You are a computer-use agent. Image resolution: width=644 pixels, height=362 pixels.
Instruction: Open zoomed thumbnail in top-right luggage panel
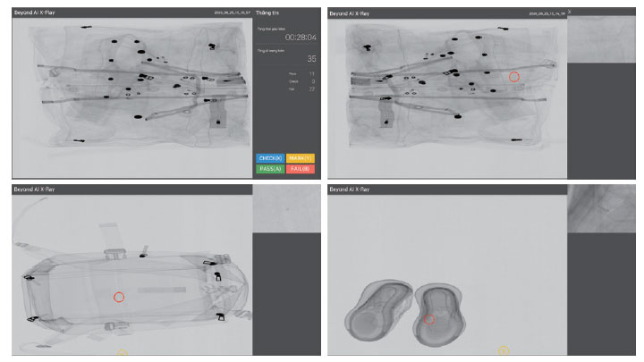[x=601, y=40]
